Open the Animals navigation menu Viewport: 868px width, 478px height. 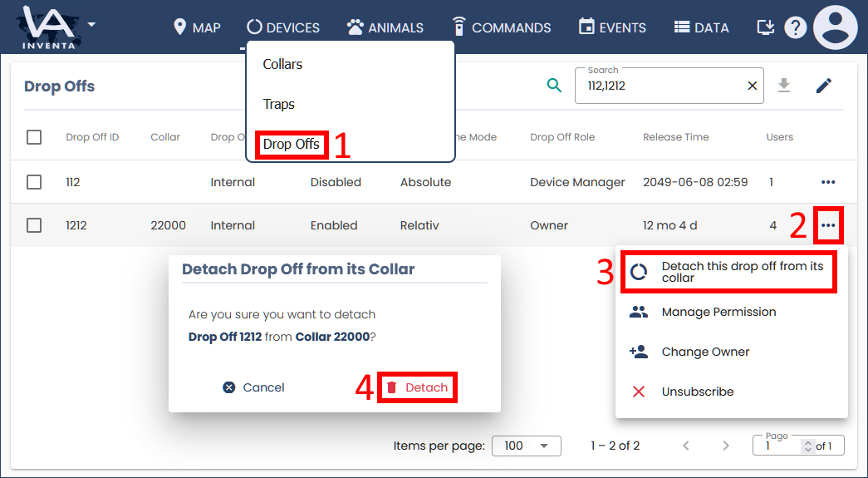[385, 27]
